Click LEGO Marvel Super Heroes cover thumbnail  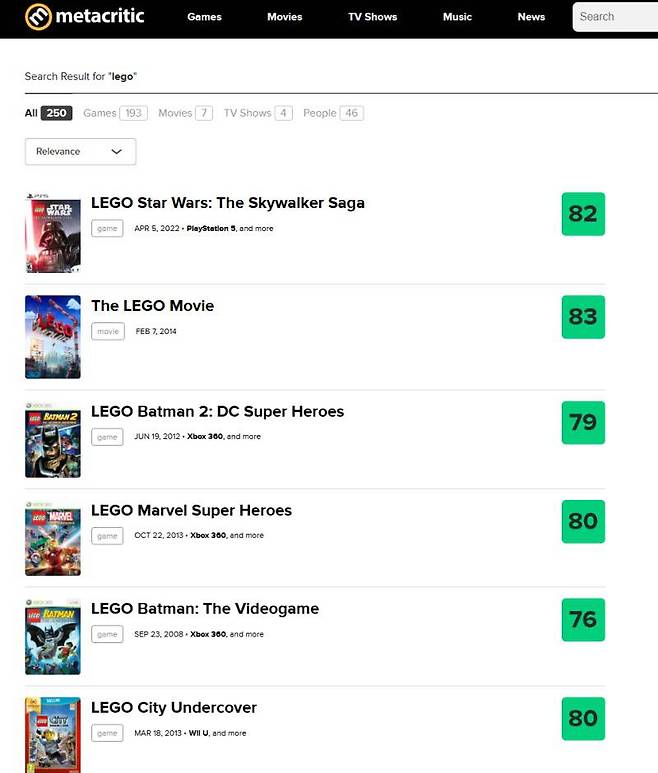tap(52, 539)
